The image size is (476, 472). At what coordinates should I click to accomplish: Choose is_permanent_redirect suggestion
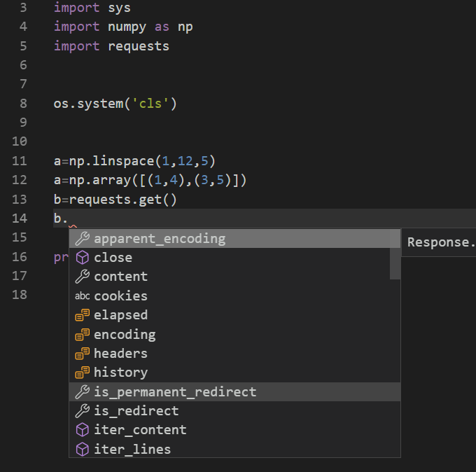click(x=234, y=391)
